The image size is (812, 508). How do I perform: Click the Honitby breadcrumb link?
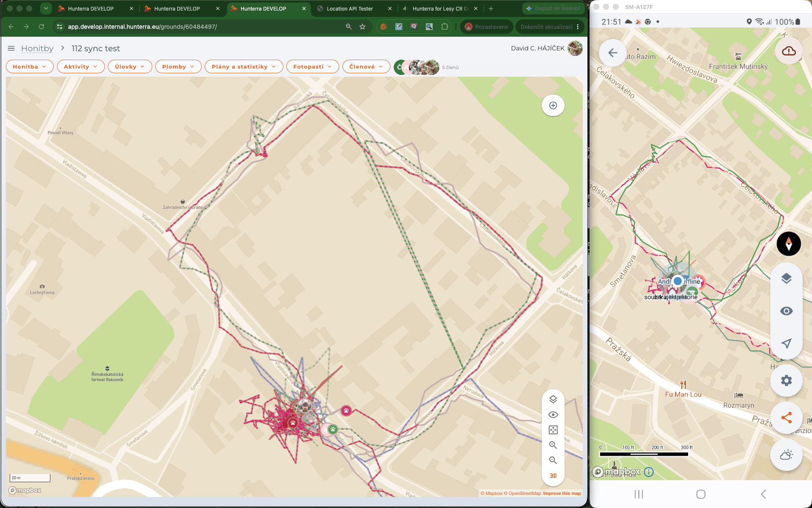coord(37,48)
